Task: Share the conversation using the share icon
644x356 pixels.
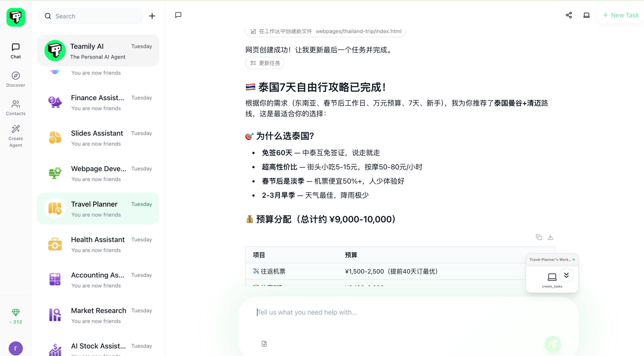Action: 569,15
